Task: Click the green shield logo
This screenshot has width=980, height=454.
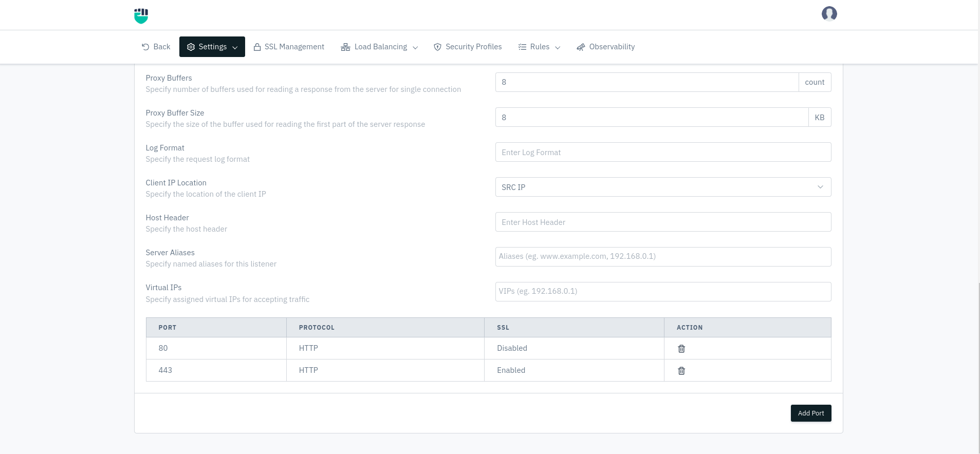Action: pyautogui.click(x=141, y=16)
